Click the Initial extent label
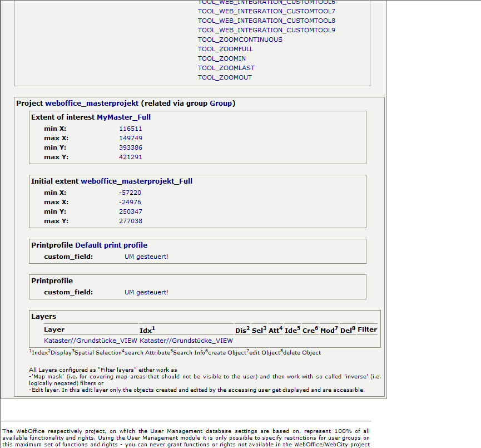 (x=54, y=181)
